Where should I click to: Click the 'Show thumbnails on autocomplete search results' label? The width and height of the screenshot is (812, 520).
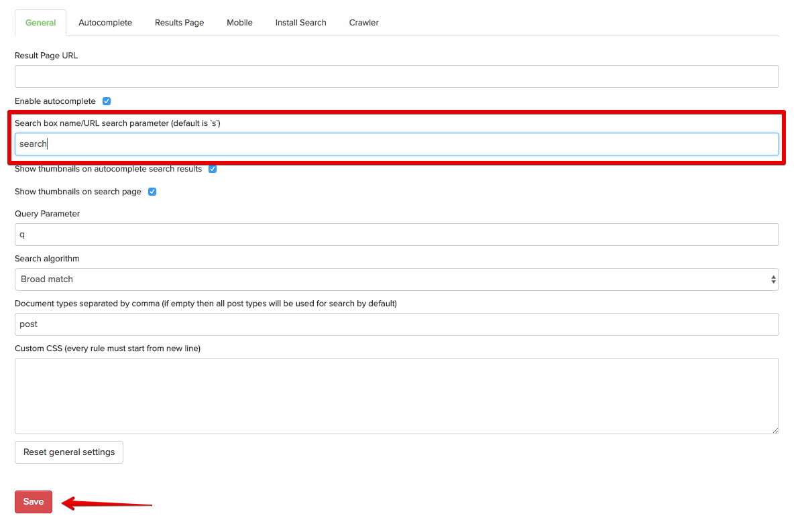click(x=108, y=169)
